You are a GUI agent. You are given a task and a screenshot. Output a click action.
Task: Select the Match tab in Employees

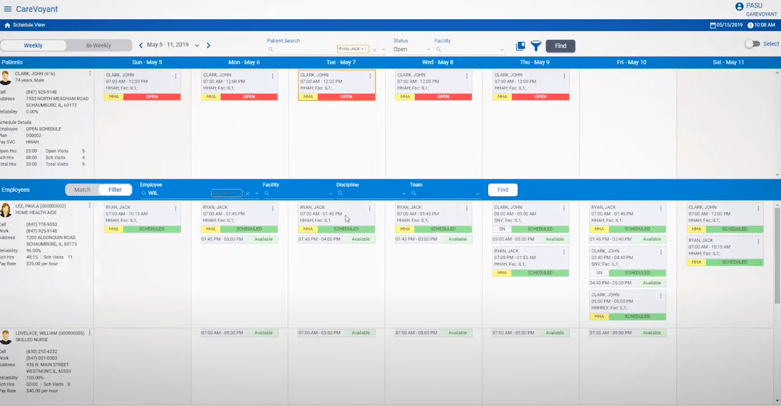point(82,190)
